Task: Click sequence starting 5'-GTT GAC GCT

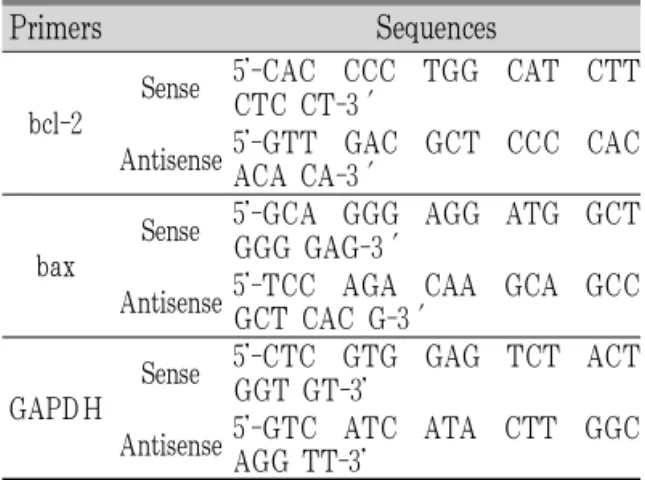Action: coord(436,159)
